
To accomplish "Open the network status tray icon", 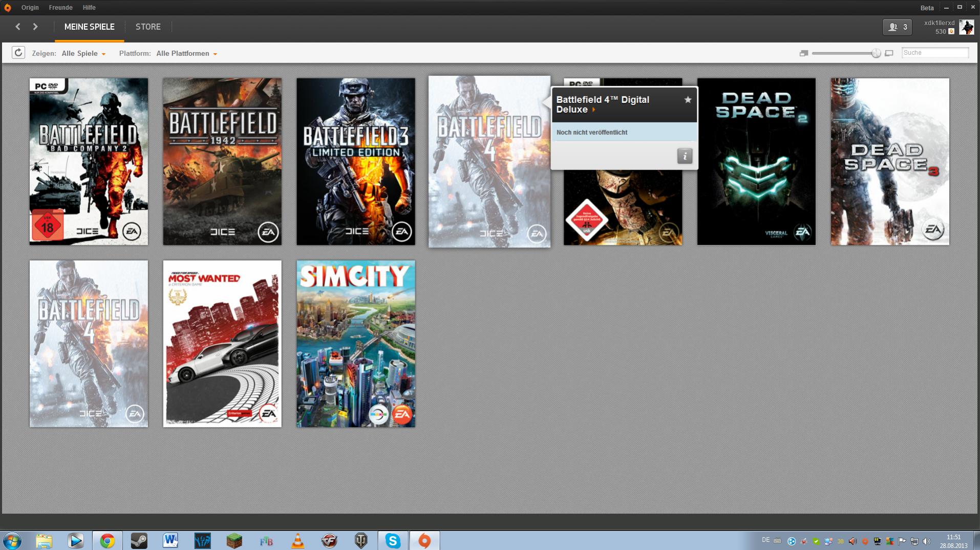I will click(x=914, y=541).
